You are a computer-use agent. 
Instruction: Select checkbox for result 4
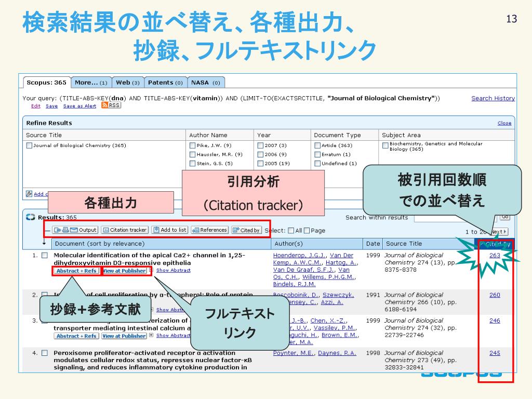(45, 353)
